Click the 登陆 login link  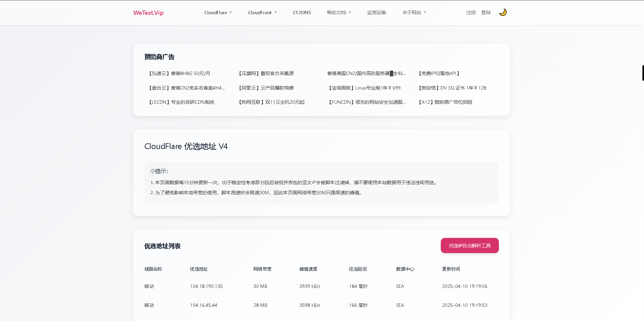pyautogui.click(x=486, y=13)
